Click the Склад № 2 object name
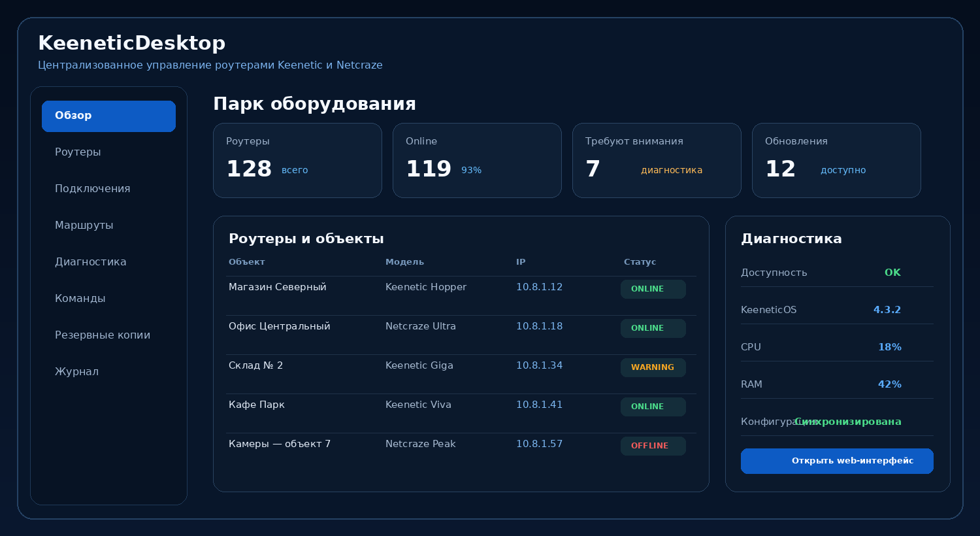This screenshot has width=980, height=536. (x=255, y=365)
